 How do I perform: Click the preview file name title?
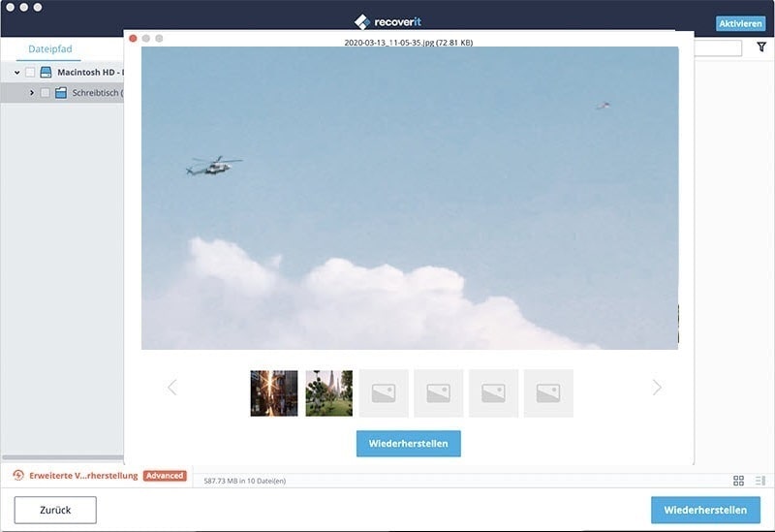[409, 43]
